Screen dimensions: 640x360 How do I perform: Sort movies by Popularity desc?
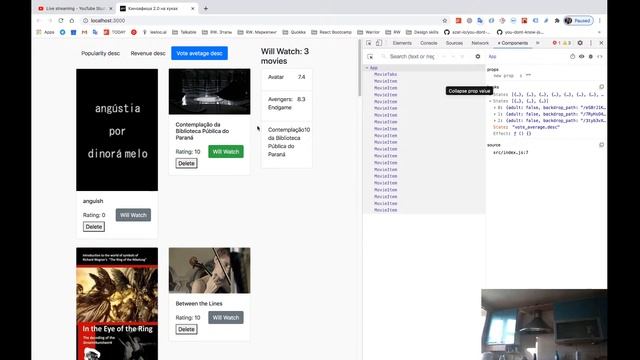click(100, 53)
